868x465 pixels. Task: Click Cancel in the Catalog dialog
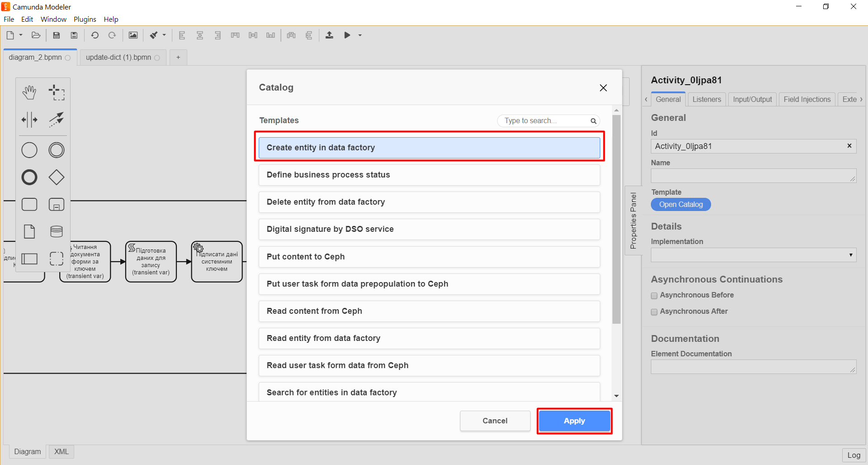click(x=495, y=421)
